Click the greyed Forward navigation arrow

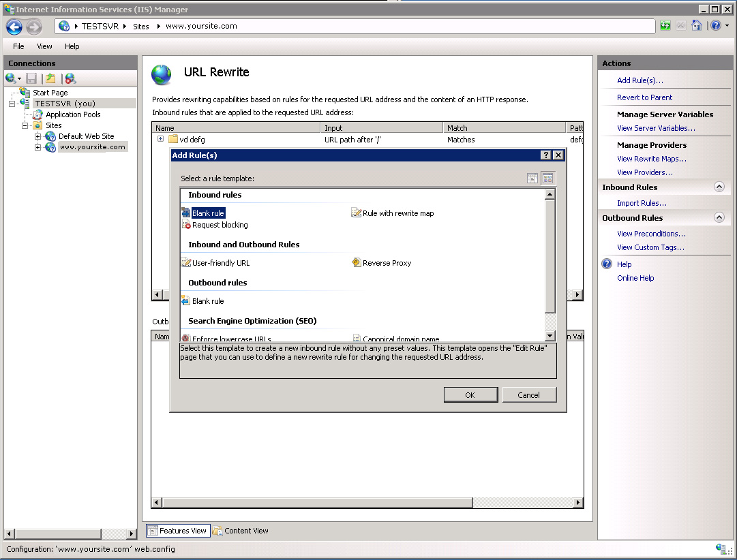34,27
